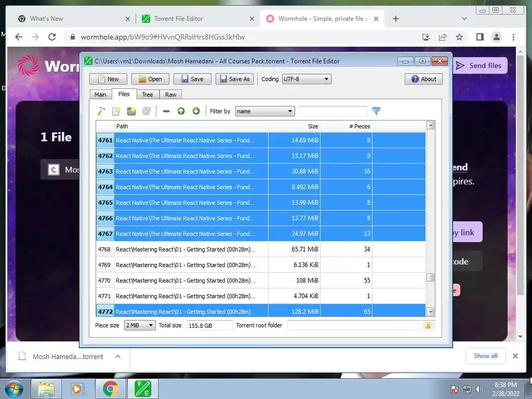Click Chrome icon in taskbar
The image size is (532, 399).
(110, 389)
